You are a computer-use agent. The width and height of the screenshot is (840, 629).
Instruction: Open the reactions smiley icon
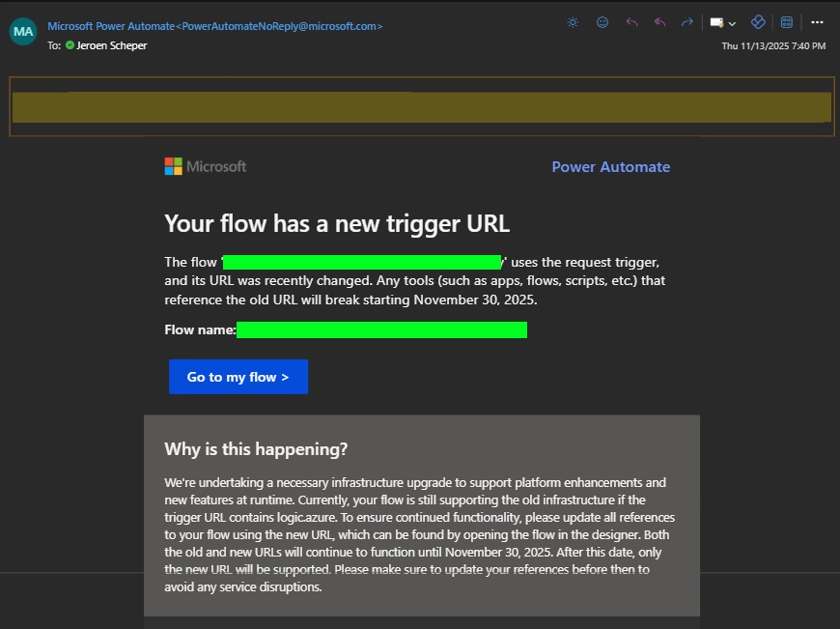click(602, 21)
